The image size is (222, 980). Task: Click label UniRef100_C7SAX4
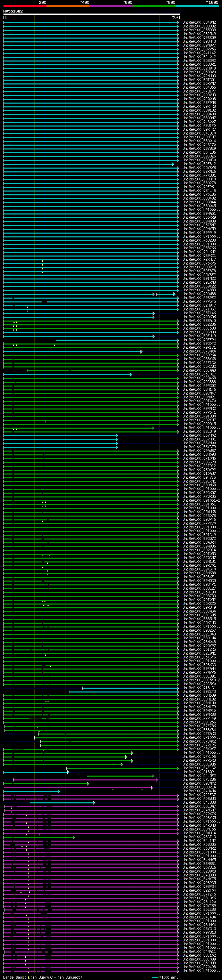click(199, 351)
